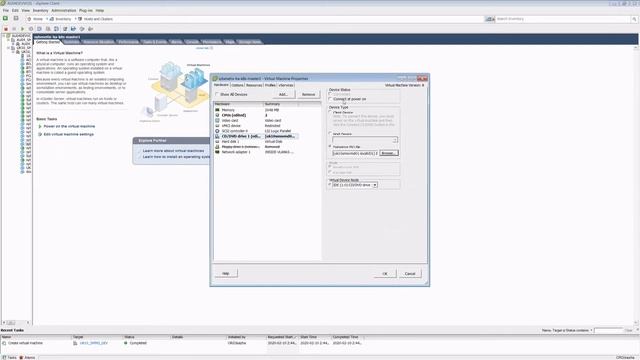
Task: Open the Host Device dropdown list
Action: click(395, 140)
